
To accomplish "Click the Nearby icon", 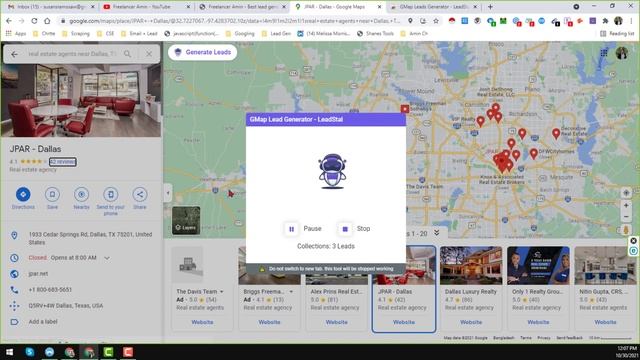I will click(x=81, y=194).
